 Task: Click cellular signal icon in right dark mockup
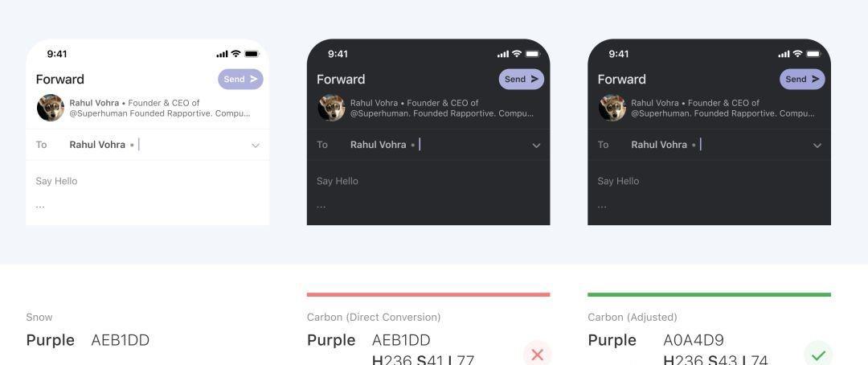[784, 54]
